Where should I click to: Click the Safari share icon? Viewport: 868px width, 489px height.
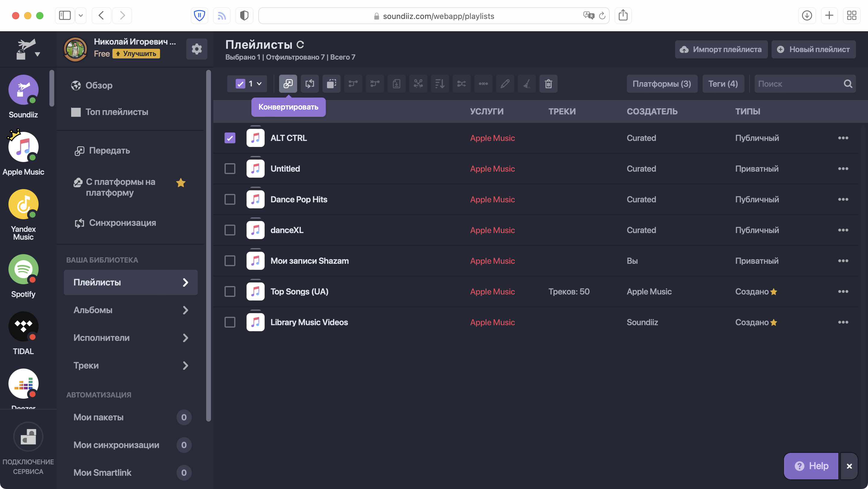click(x=623, y=15)
